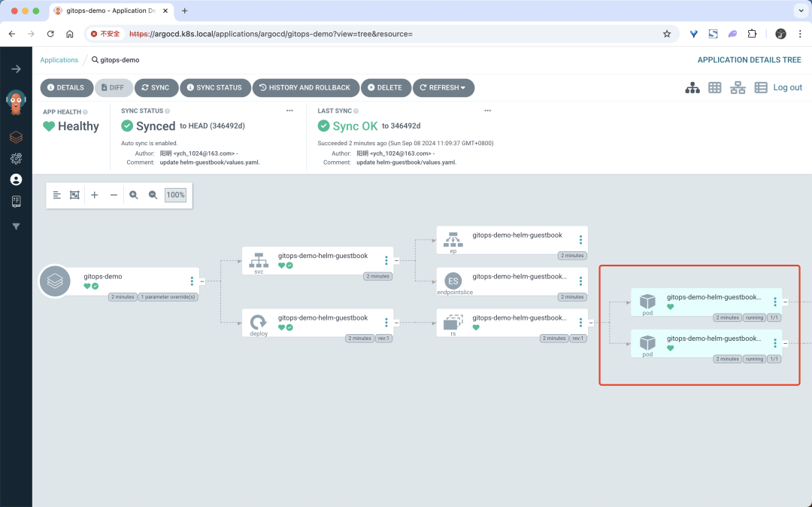Open menu dots for second pod node
This screenshot has height=507, width=812.
coord(774,343)
